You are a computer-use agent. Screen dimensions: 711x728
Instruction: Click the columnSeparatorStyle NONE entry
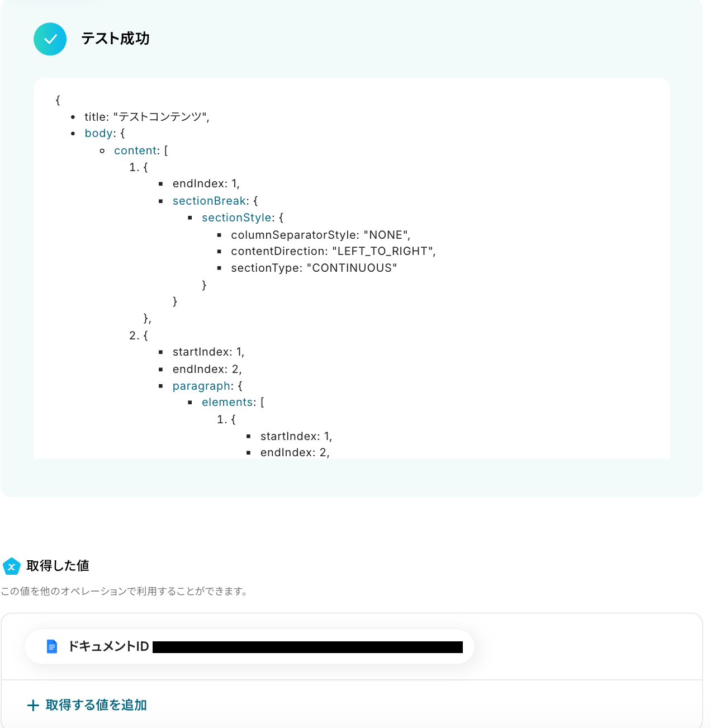click(320, 235)
